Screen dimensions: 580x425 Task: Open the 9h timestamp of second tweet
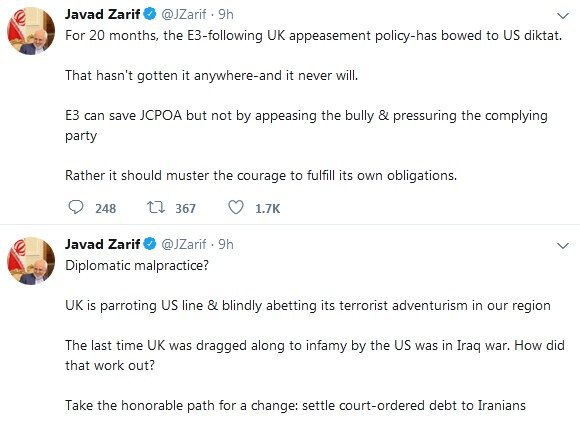point(226,244)
